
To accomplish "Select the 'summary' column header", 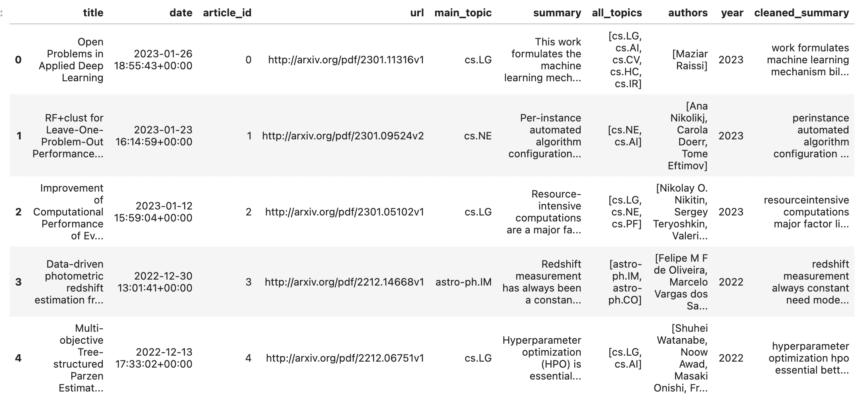I will [x=557, y=13].
